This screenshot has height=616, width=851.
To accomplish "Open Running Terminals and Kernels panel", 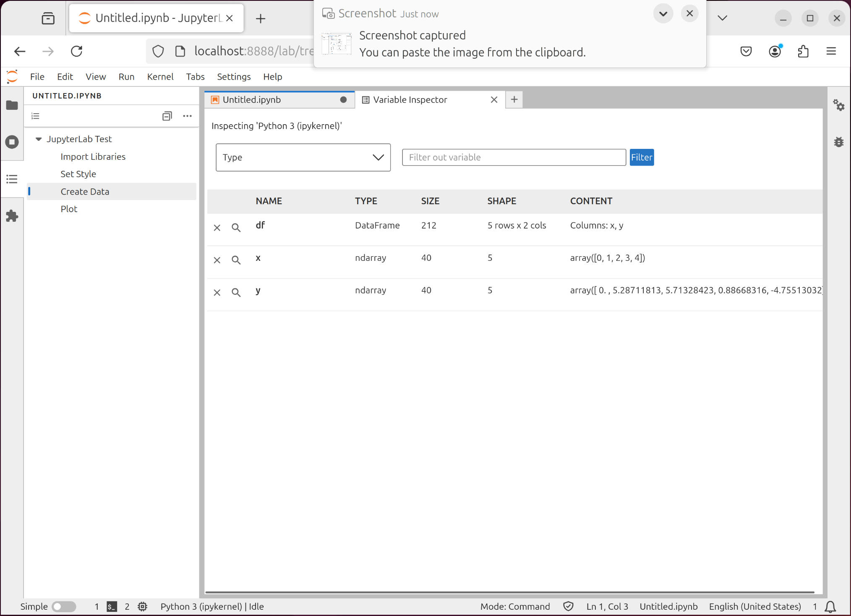I will (12, 142).
